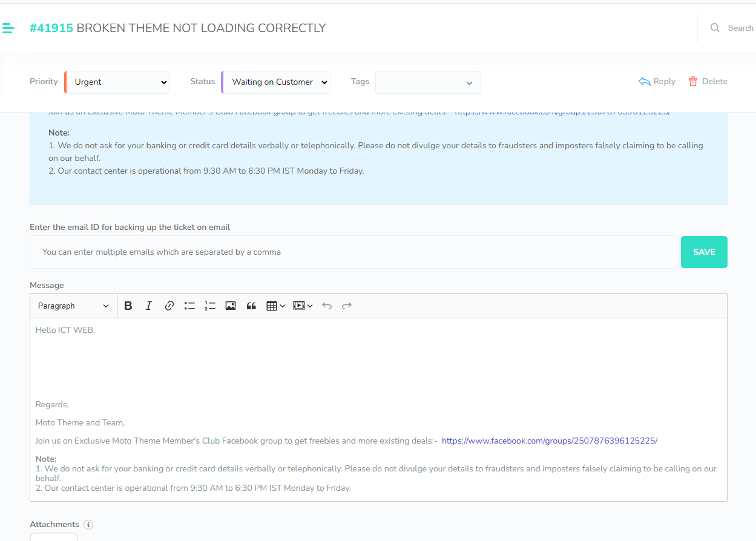Click the 'Hello ICT WEB,' greeting text

click(65, 330)
